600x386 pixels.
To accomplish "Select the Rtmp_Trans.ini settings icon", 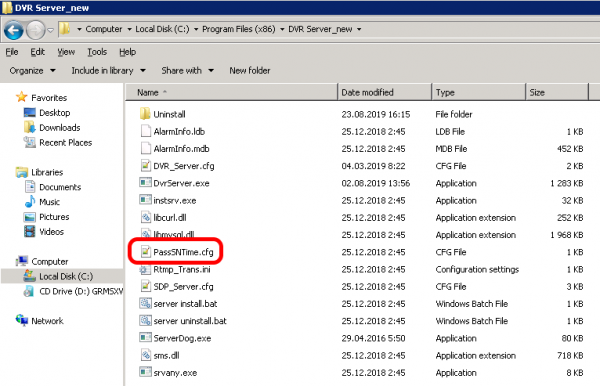I will pyautogui.click(x=145, y=269).
